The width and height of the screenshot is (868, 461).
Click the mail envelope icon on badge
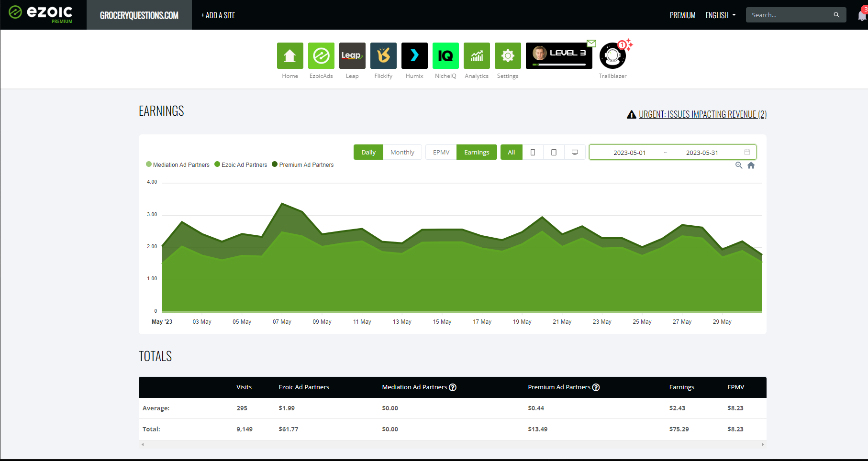591,44
